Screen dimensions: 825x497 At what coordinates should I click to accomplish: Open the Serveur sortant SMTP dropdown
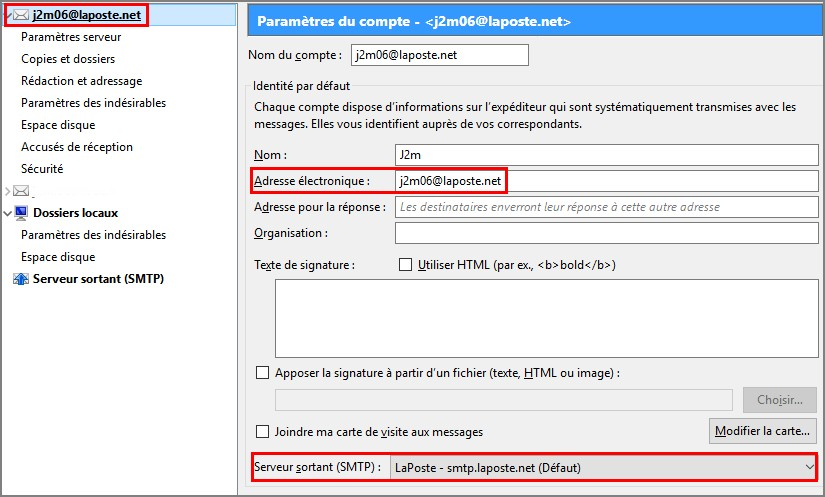(604, 468)
